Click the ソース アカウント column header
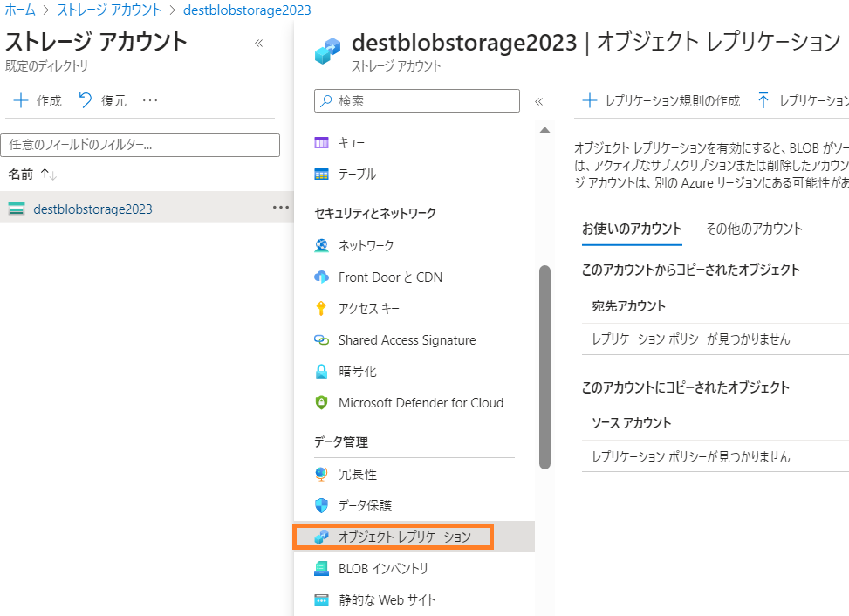 [632, 423]
